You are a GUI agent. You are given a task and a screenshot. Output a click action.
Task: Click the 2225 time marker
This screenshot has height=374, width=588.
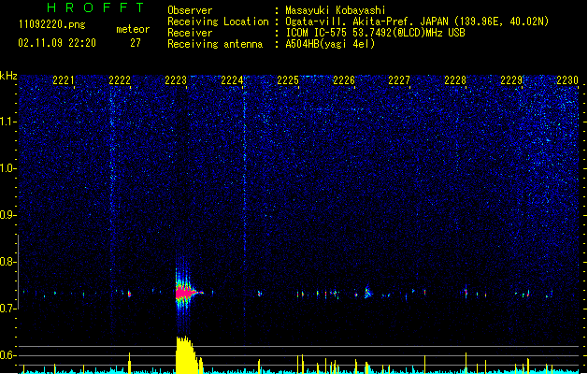288,80
